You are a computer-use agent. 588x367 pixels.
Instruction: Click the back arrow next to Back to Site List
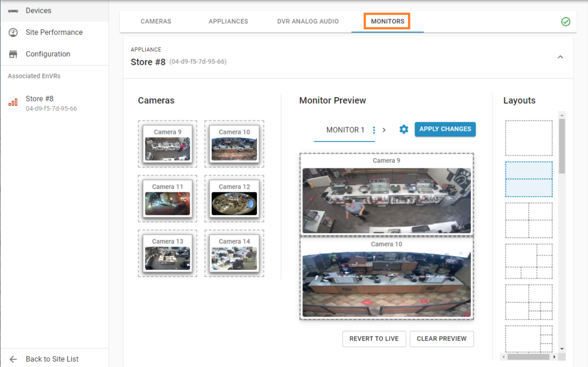click(x=13, y=359)
